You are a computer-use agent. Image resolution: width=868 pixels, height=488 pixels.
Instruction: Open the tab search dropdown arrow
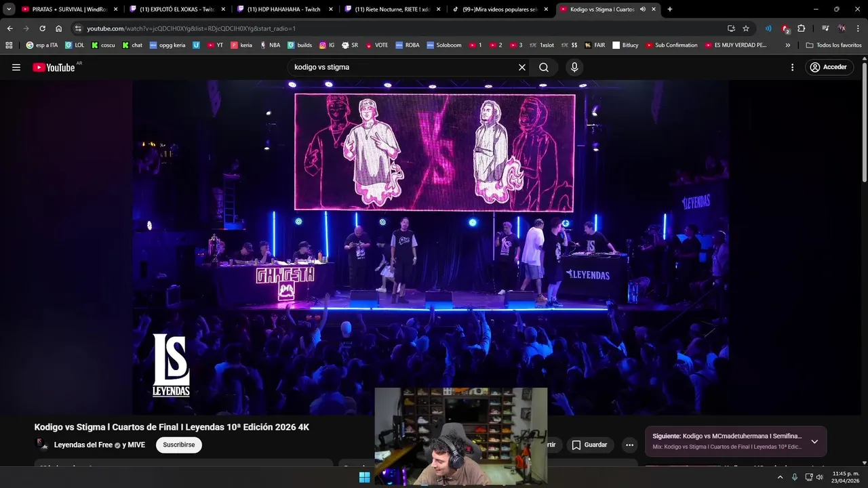click(9, 9)
